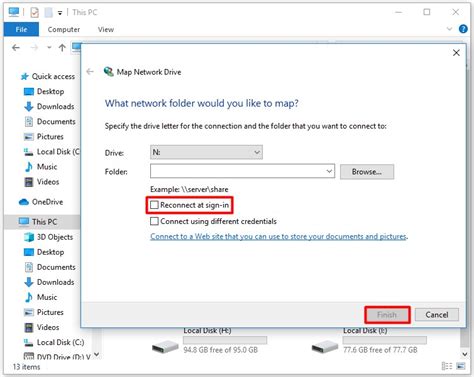The image size is (474, 377).
Task: Open the Connect to a Web site link
Action: (x=279, y=236)
